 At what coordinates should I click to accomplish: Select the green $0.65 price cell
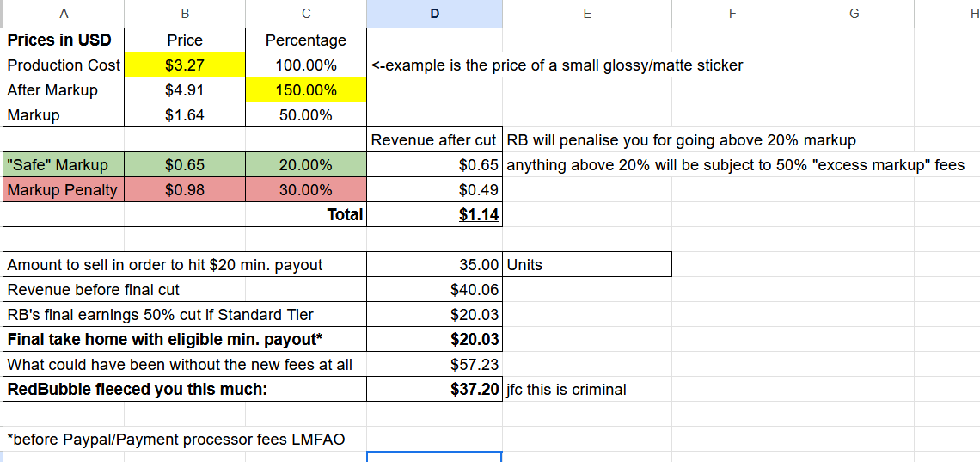pos(184,165)
